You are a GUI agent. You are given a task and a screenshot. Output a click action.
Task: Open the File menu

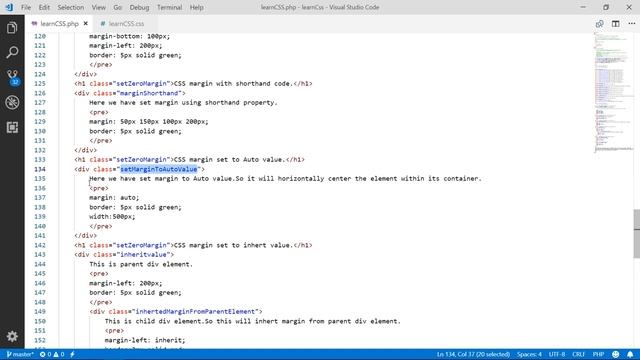tap(26, 7)
